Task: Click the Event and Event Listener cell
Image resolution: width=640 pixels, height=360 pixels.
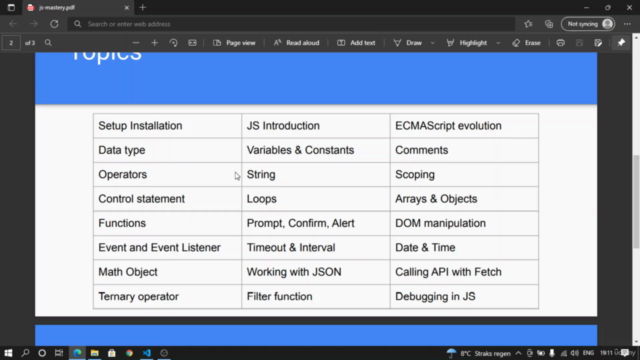Action: pos(167,248)
